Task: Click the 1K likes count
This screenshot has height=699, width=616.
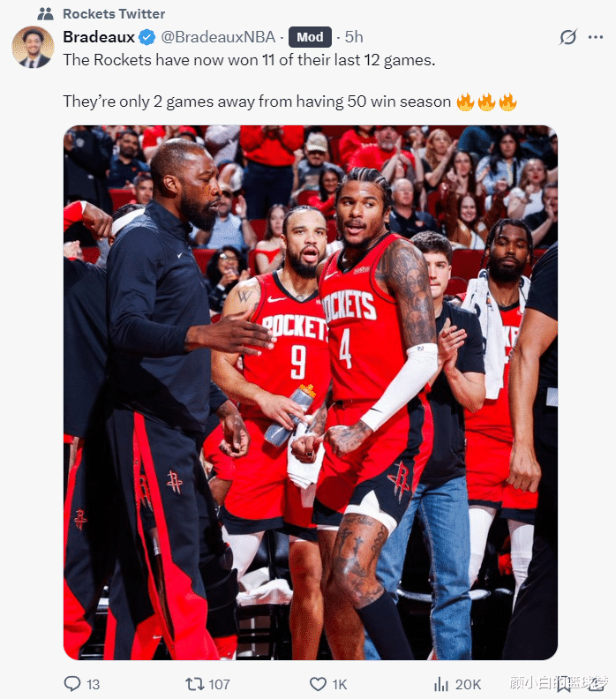Action: click(339, 684)
